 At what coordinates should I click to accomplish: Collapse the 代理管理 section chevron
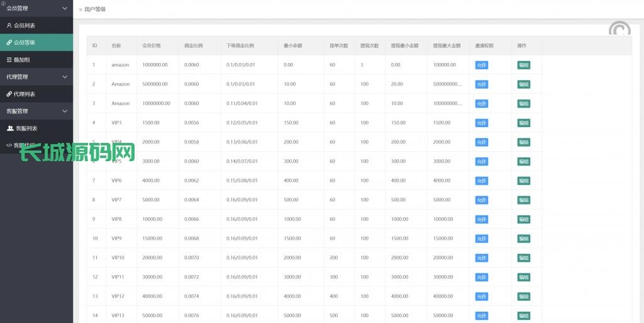coord(65,77)
